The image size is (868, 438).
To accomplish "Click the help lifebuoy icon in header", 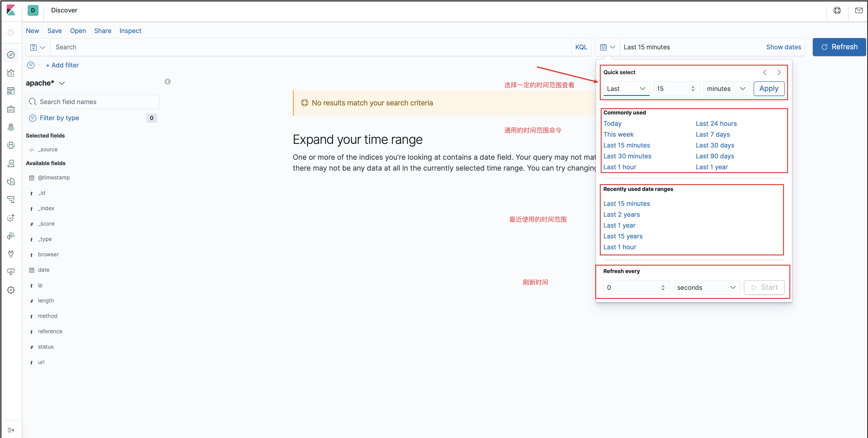I will (837, 10).
